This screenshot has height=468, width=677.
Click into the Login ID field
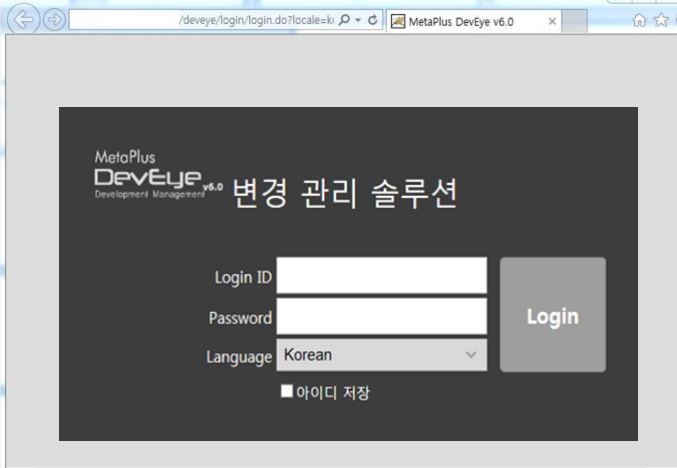382,275
